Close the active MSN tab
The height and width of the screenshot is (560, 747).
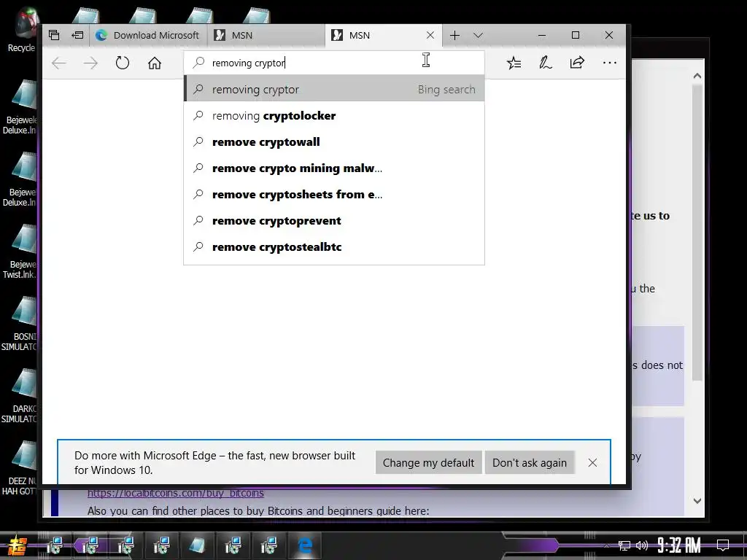point(430,35)
